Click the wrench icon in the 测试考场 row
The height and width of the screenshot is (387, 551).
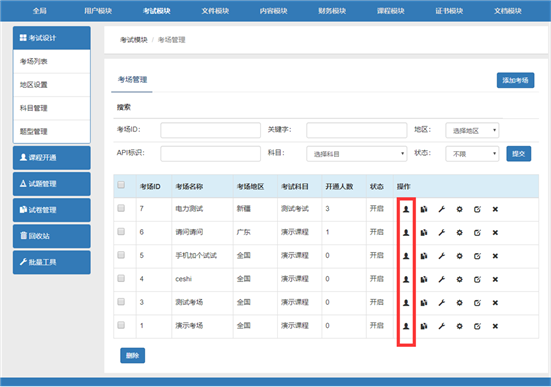pyautogui.click(x=442, y=303)
